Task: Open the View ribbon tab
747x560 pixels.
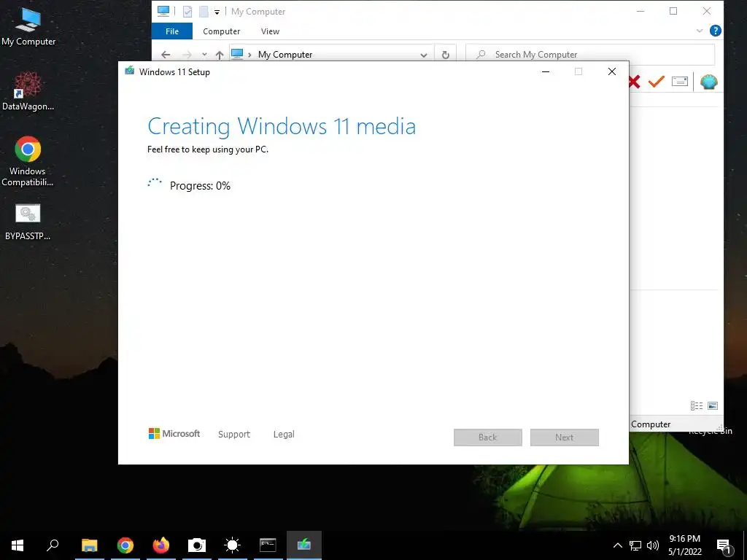Action: pyautogui.click(x=270, y=31)
